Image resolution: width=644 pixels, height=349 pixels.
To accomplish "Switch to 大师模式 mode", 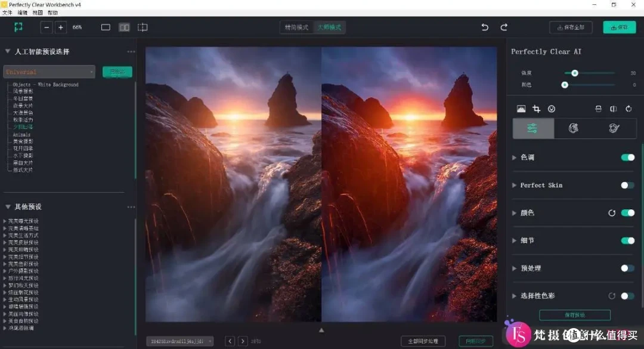I will point(329,27).
